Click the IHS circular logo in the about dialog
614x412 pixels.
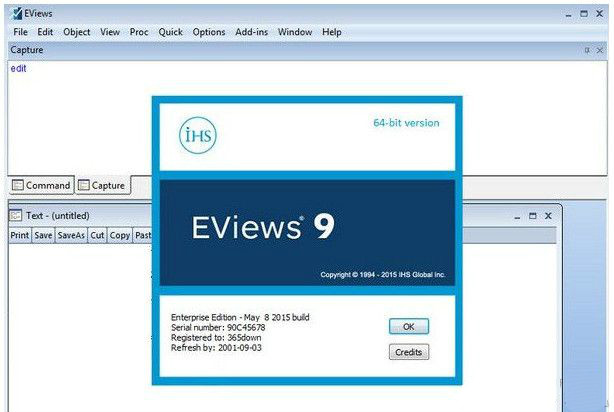point(198,135)
